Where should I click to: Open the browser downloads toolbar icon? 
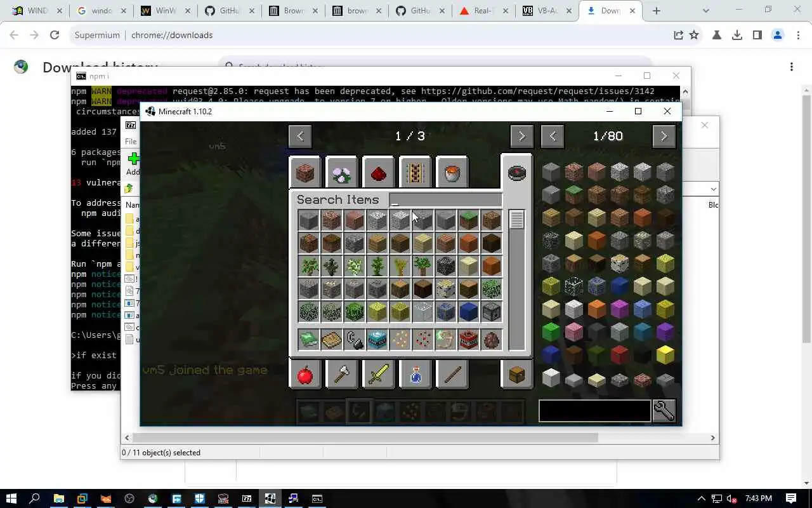pos(737,36)
